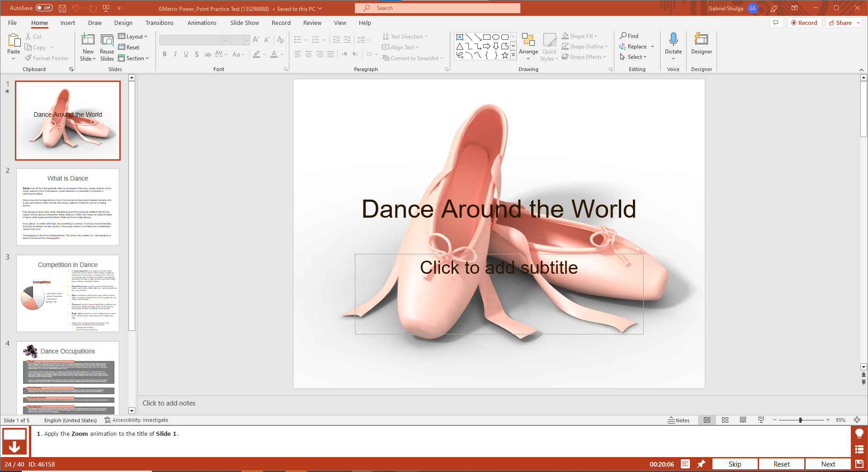Open the Layout dropdown
The width and height of the screenshot is (868, 472).
[x=133, y=36]
